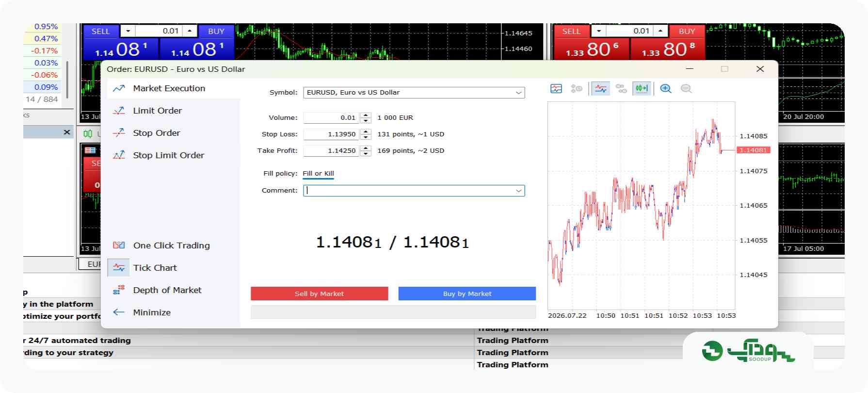The width and height of the screenshot is (868, 393).
Task: Click BUY on background red 1.33 chart panel
Action: point(687,31)
